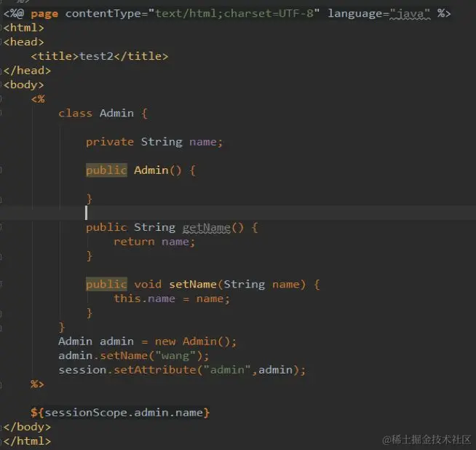This screenshot has height=450, width=476.
Task: Click the 'setAttribute' method call
Action: coord(155,370)
